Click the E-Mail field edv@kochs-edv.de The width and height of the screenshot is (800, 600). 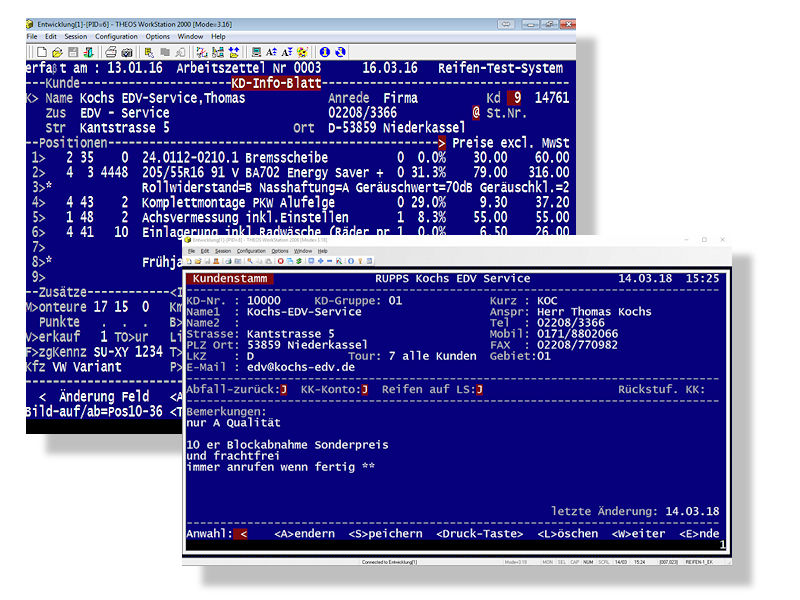(300, 366)
